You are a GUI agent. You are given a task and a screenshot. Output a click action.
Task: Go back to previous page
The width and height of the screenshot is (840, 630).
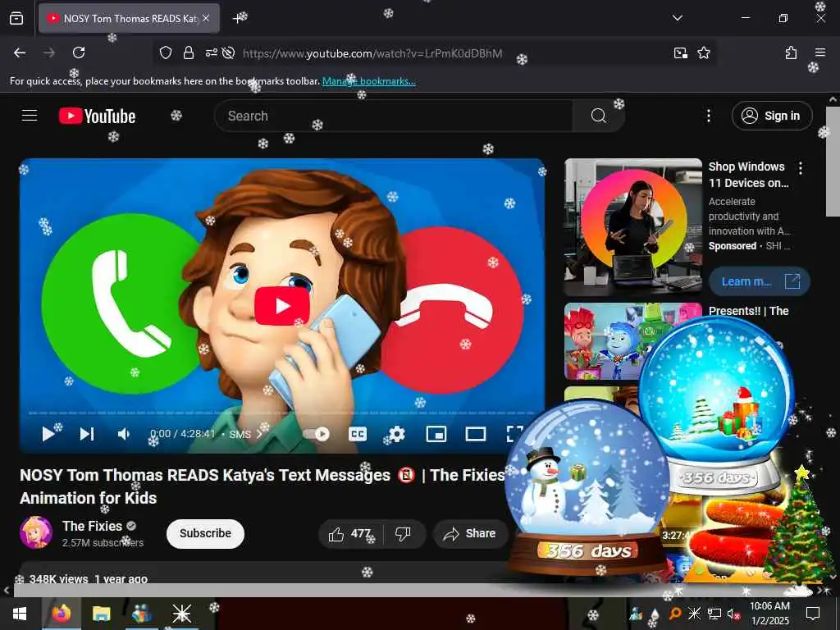20,52
